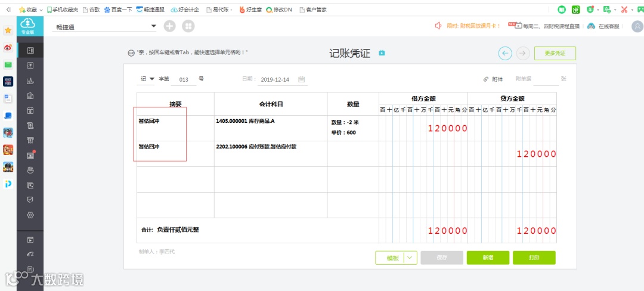Select the voucher entry icon in dark sidebar
The height and width of the screenshot is (291, 644).
[30, 51]
